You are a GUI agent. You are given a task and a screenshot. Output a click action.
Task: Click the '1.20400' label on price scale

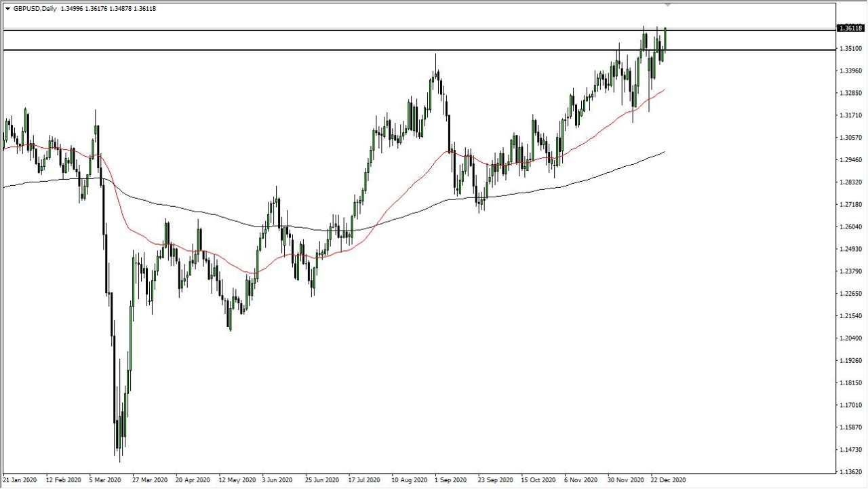point(851,338)
